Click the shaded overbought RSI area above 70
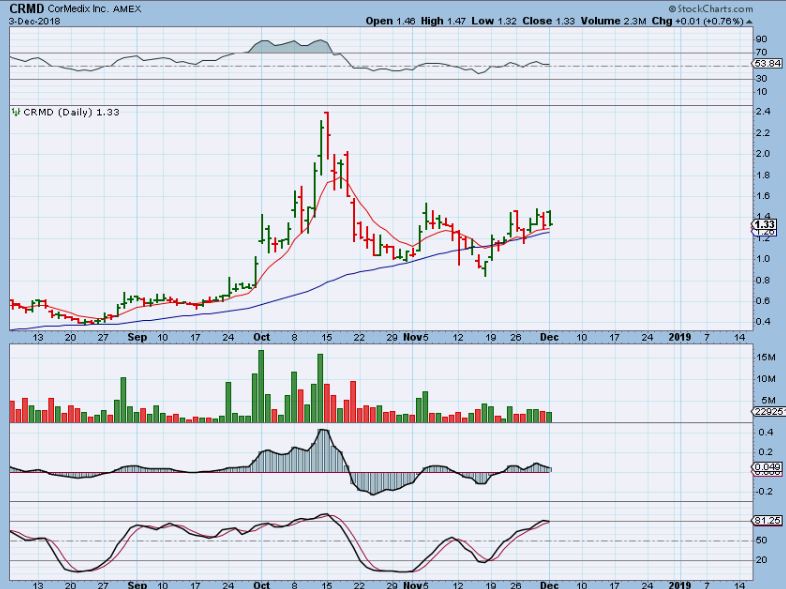 (290, 46)
